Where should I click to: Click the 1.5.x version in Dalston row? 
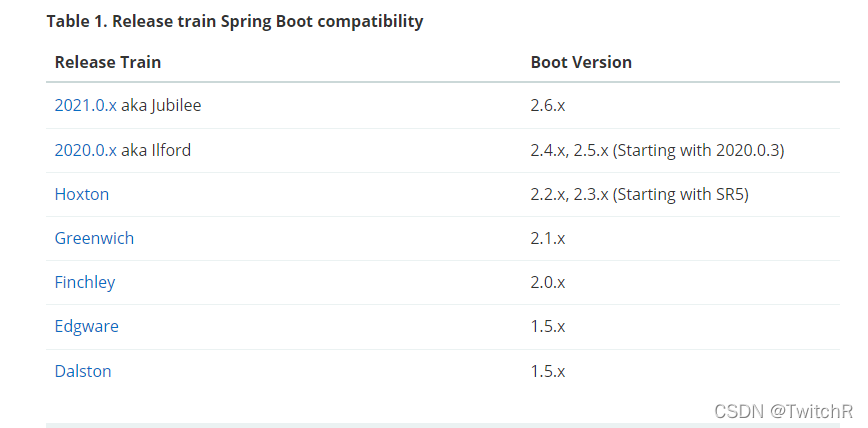click(x=547, y=370)
